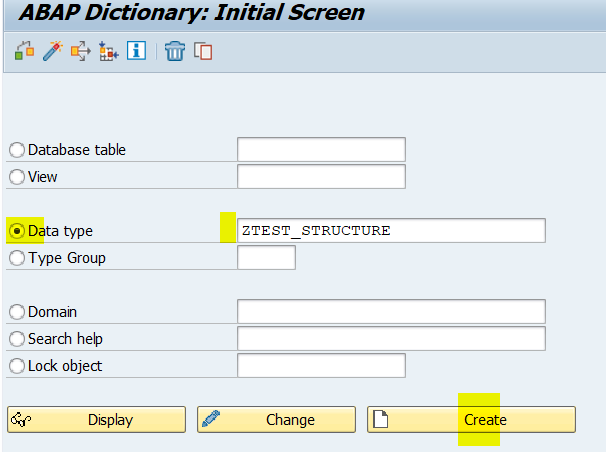Click the Lock object input field
606x452 pixels.
[322, 365]
